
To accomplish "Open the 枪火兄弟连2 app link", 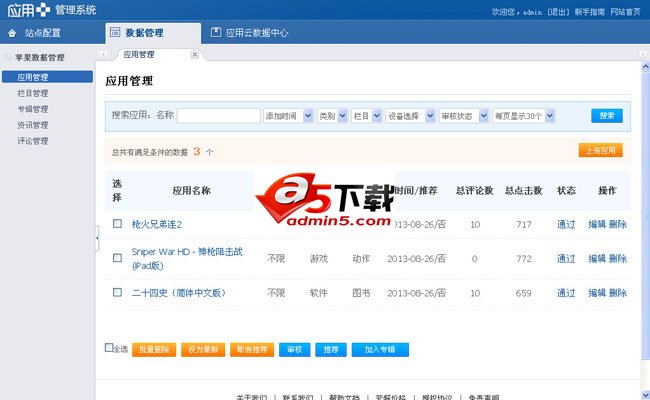I will point(157,224).
